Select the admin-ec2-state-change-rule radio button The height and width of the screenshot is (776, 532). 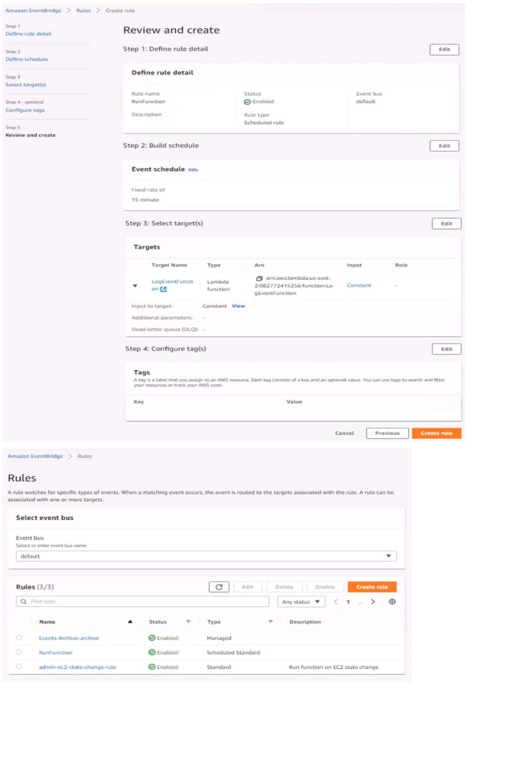pos(19,667)
